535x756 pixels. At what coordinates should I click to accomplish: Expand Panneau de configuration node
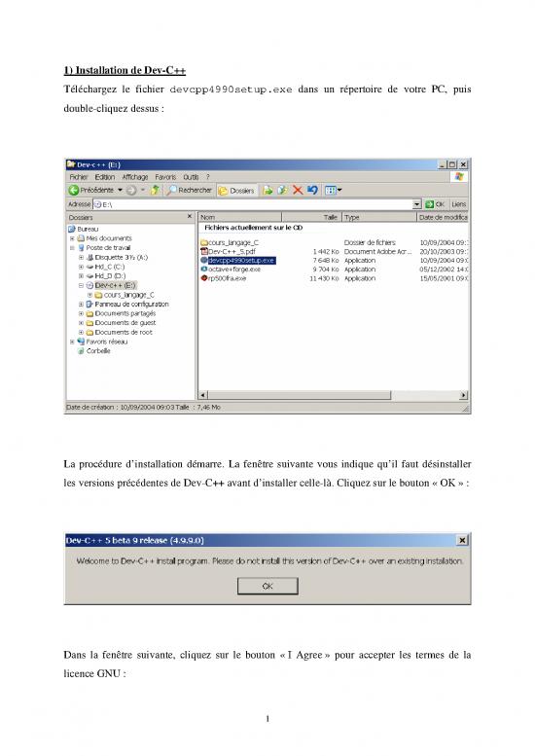81,305
